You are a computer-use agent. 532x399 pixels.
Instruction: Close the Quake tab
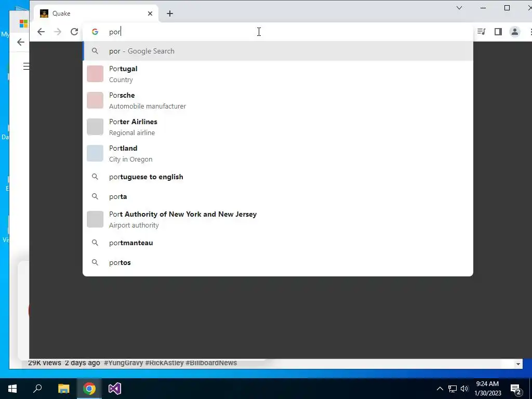click(150, 14)
